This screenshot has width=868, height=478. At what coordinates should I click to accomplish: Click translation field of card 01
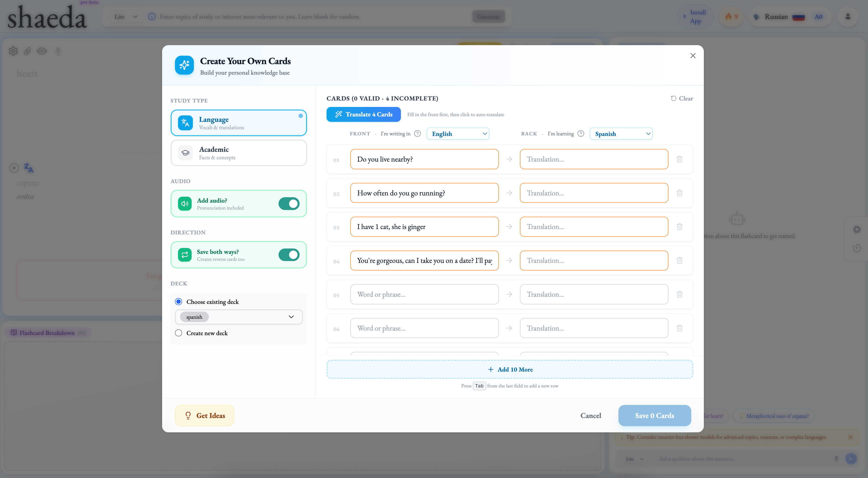tap(594, 159)
